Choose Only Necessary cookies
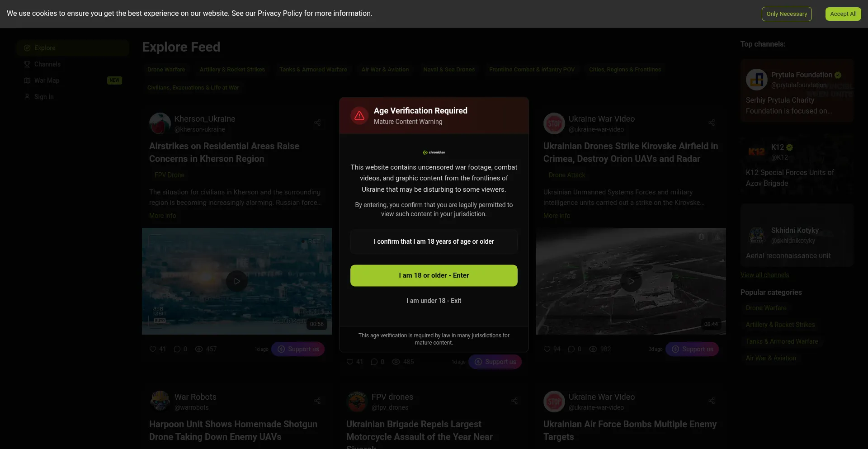 tap(787, 14)
